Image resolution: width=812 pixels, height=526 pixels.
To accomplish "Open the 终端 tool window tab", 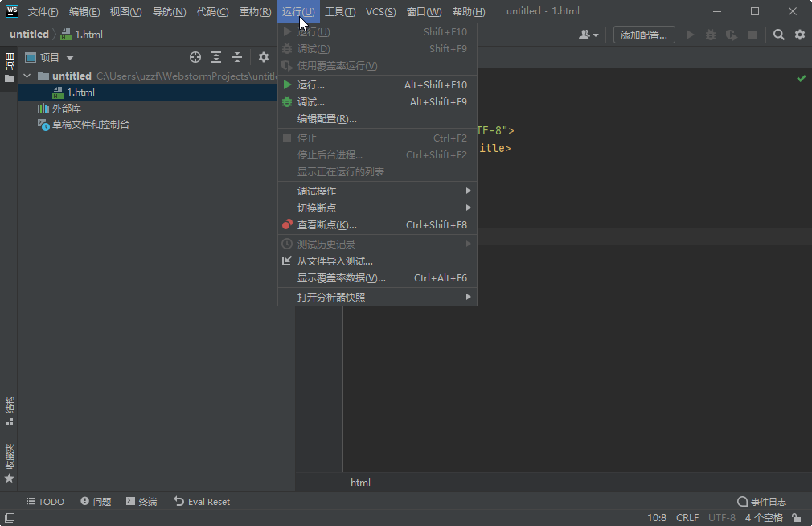I will coord(141,502).
